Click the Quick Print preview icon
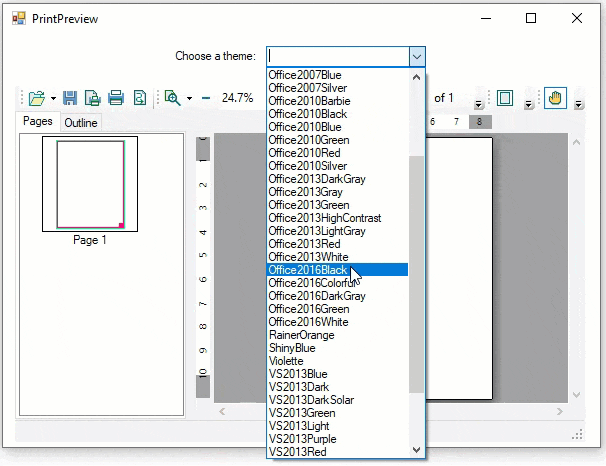606x466 pixels. click(x=140, y=98)
